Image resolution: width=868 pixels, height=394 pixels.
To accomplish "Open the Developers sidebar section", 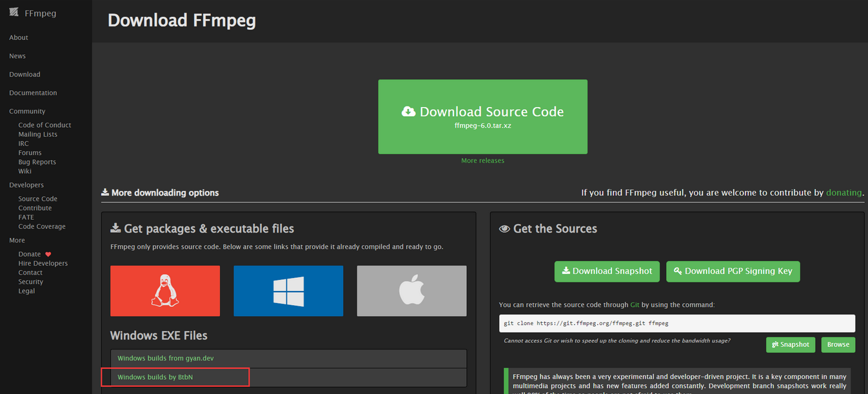I will pos(26,185).
